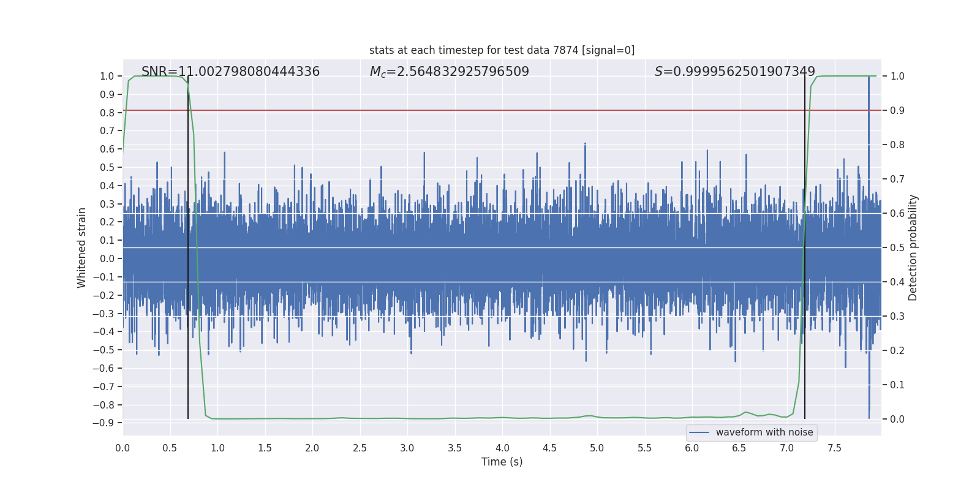This screenshot has width=980, height=490.
Task: Click the plot title text
Action: click(502, 50)
